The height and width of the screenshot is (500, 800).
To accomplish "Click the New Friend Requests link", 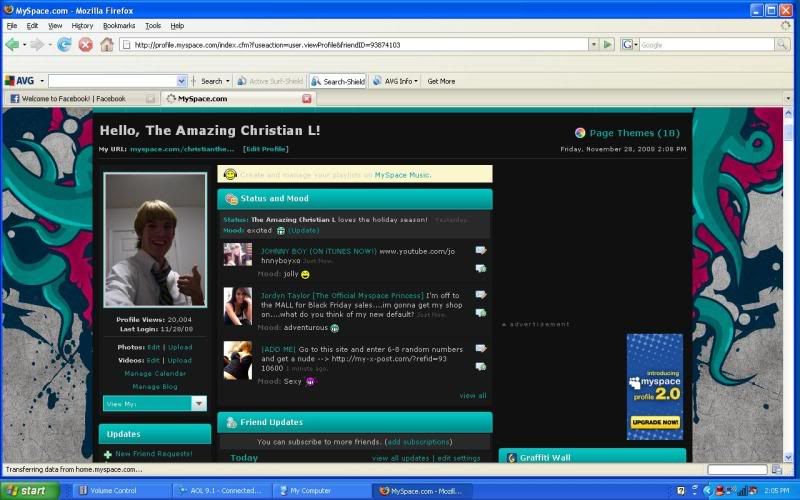I will 154,454.
